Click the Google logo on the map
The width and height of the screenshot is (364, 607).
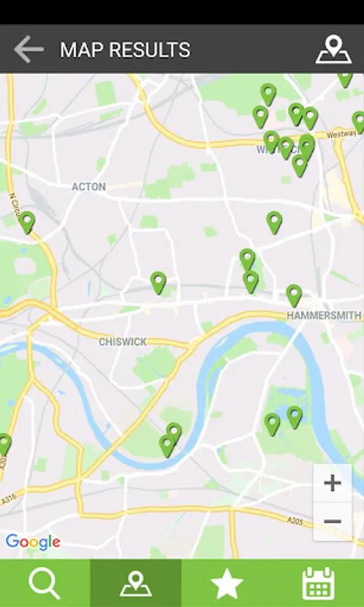[x=33, y=542]
